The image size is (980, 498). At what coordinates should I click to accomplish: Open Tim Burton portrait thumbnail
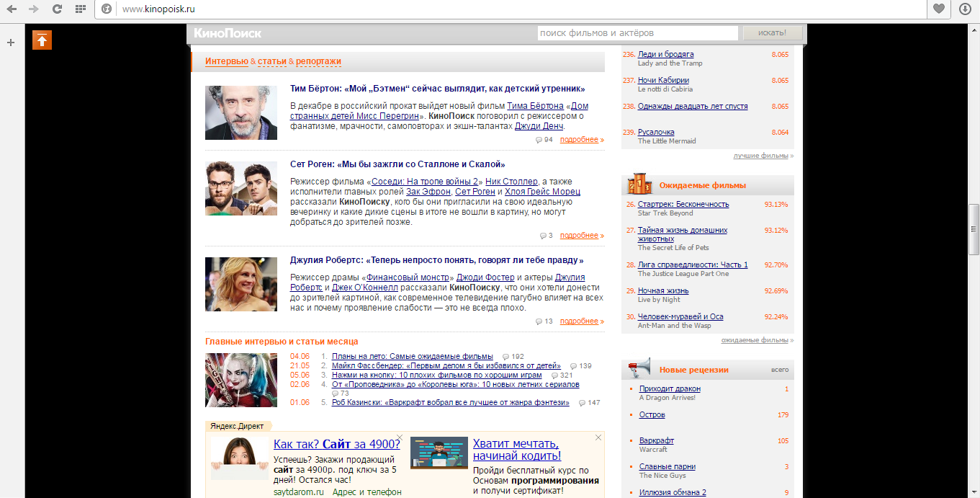point(241,113)
